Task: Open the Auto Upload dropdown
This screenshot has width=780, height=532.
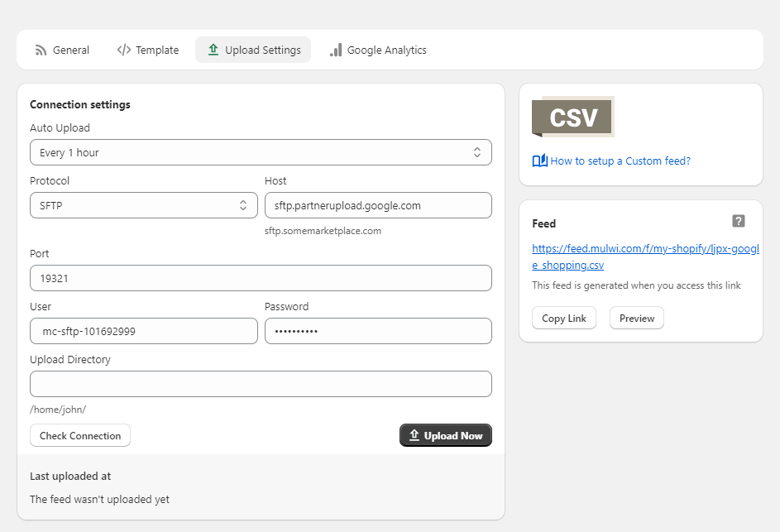Action: tap(261, 152)
